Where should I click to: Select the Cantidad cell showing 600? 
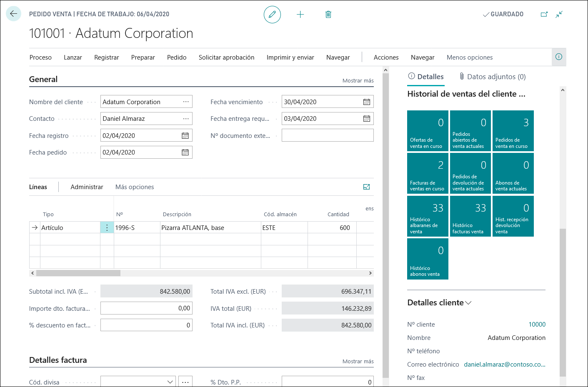tap(332, 227)
